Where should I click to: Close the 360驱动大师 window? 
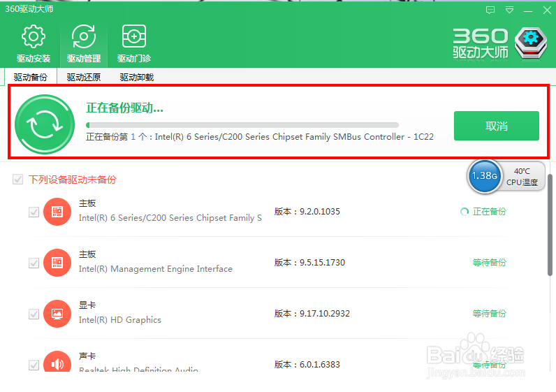547,10
